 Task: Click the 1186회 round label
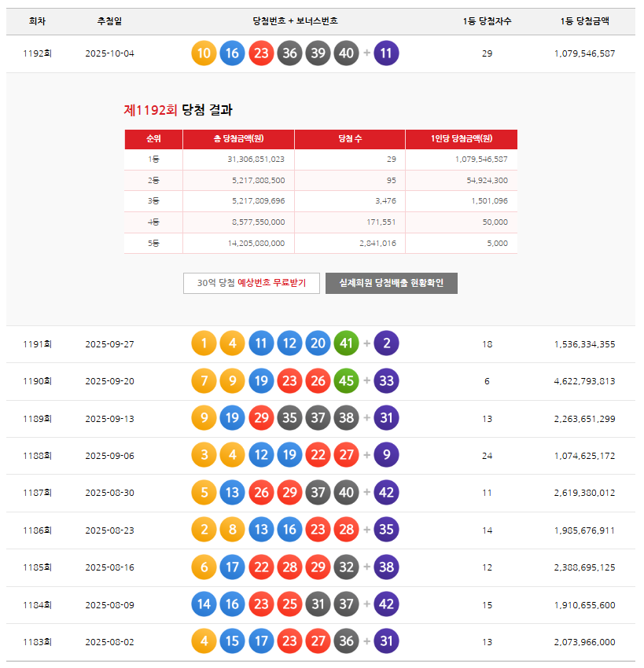click(x=37, y=530)
